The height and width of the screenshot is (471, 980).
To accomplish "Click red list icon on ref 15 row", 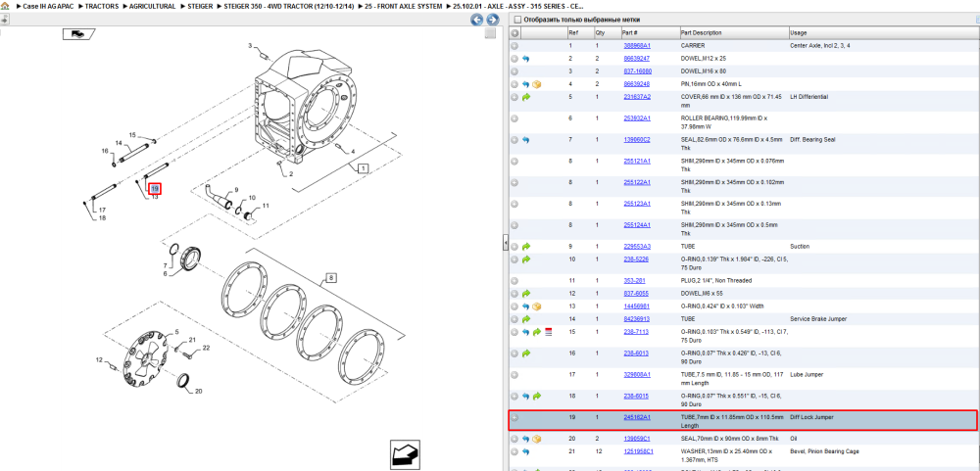I will pos(548,332).
